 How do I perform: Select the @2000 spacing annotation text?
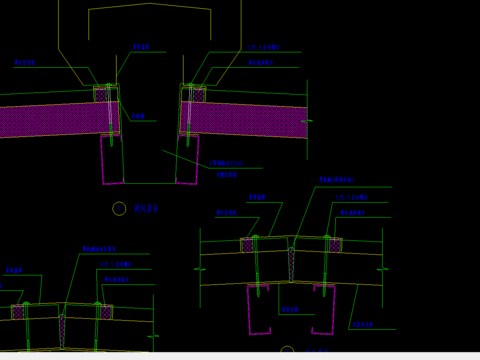point(226,163)
